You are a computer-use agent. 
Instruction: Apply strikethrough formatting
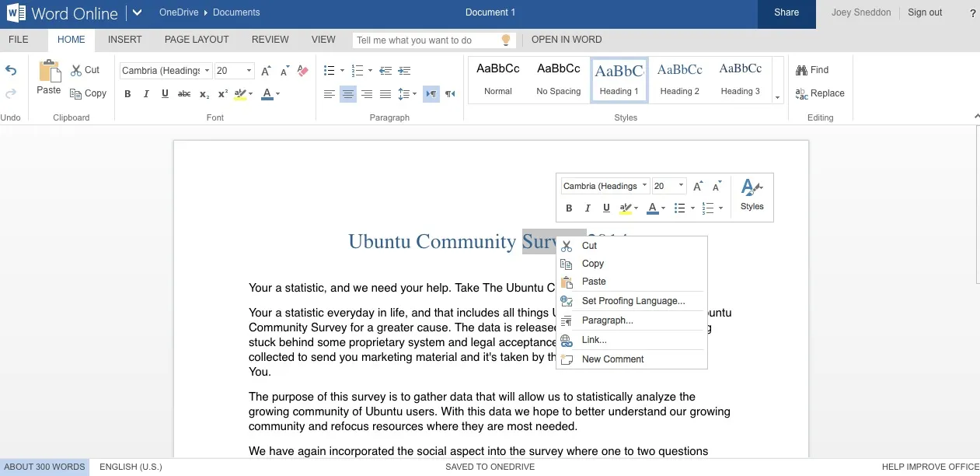[x=184, y=94]
